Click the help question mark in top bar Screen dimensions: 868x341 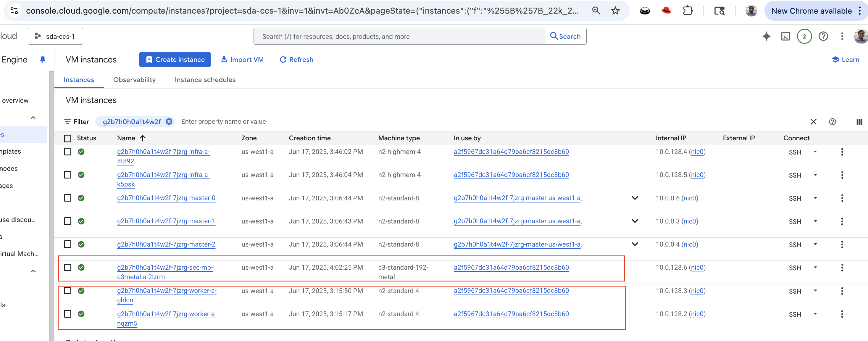click(823, 36)
